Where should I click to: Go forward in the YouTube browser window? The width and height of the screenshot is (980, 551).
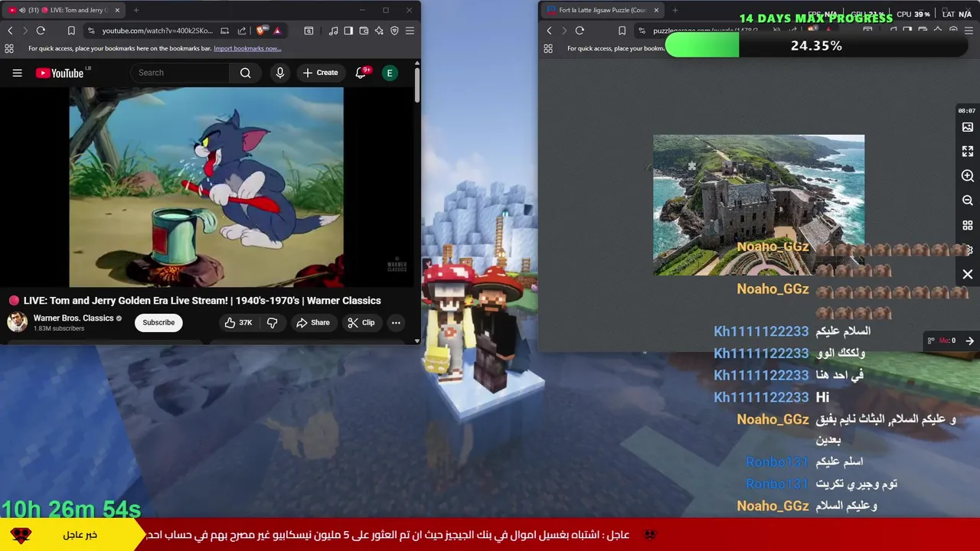point(25,31)
